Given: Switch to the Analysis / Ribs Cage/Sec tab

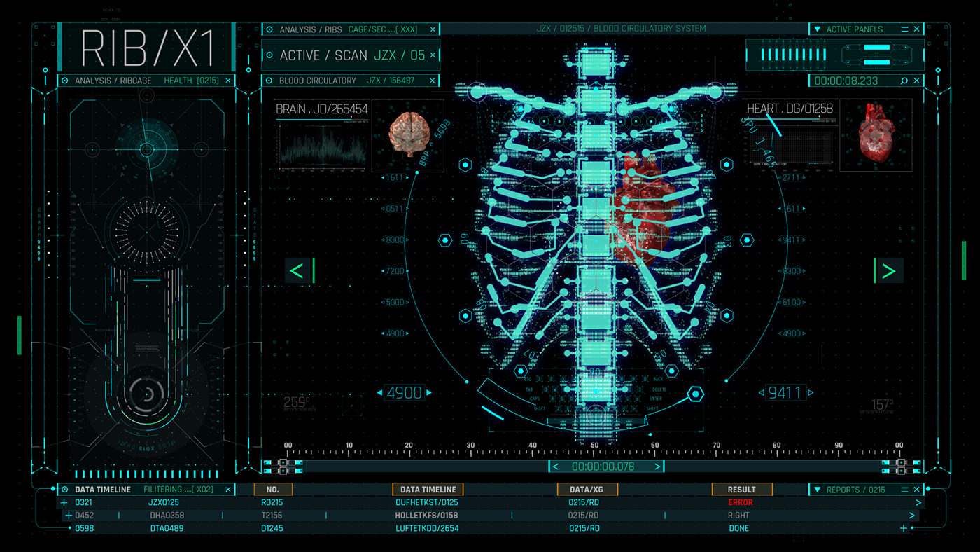Looking at the screenshot, I should click(x=351, y=29).
